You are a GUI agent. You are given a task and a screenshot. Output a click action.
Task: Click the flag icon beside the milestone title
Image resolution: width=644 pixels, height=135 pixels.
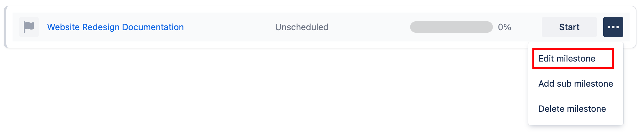pos(29,27)
